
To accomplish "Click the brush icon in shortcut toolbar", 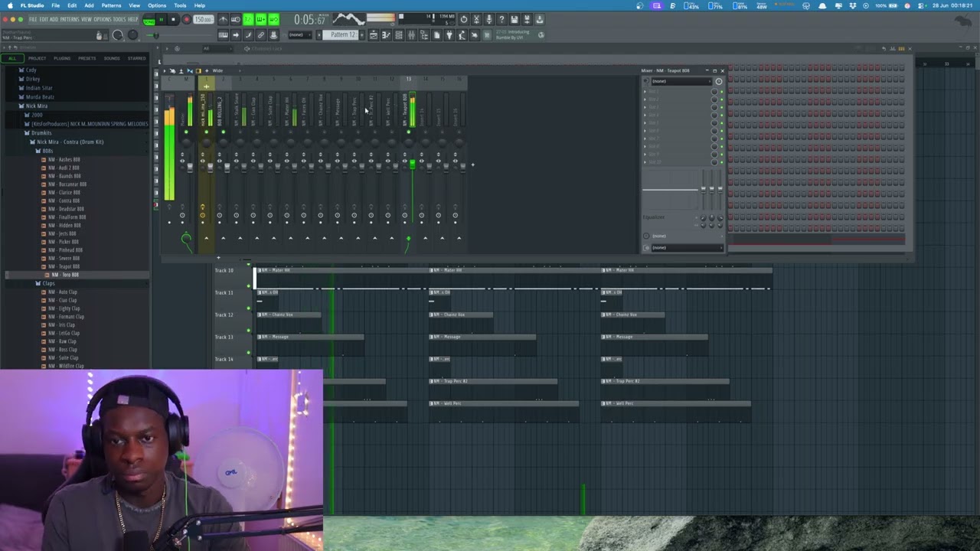I will [x=248, y=35].
